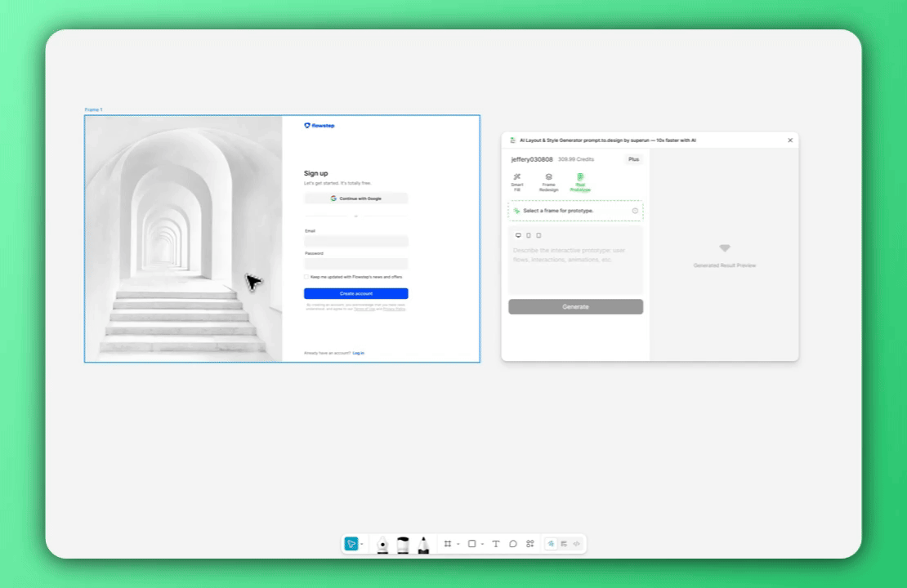Open the Real Prototype tab
The height and width of the screenshot is (588, 907).
580,182
